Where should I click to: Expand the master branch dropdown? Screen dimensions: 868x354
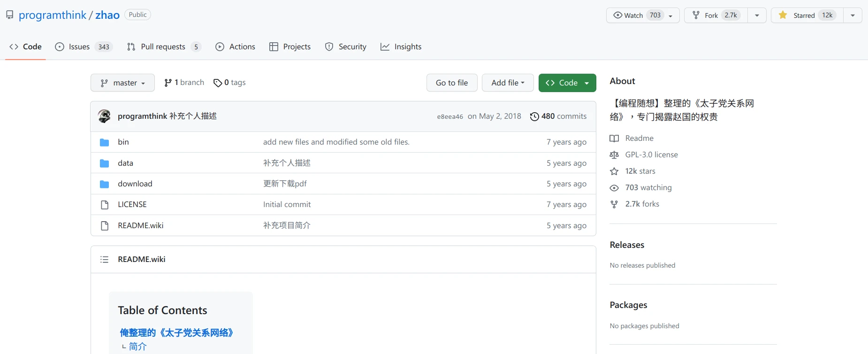coord(122,83)
